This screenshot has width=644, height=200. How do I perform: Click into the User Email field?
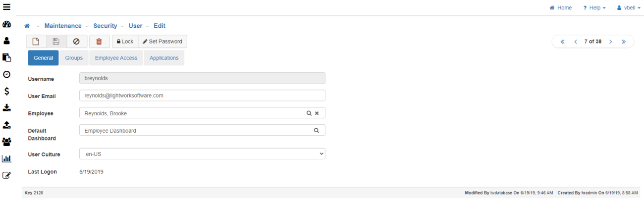(202, 96)
